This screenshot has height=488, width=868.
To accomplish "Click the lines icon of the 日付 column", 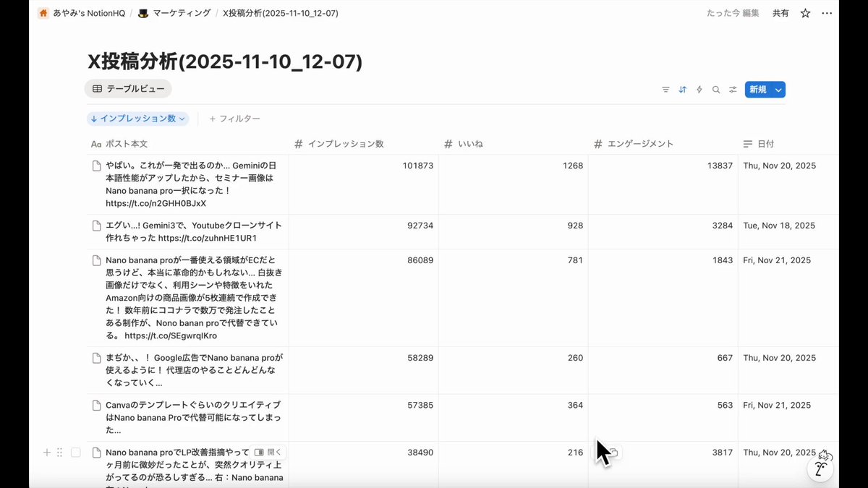I will 748,144.
